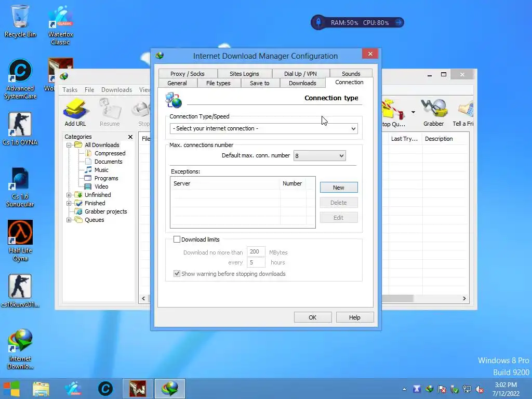Toggle Show warning before stopping downloads
Viewport: 532px width, 399px height.
point(177,273)
